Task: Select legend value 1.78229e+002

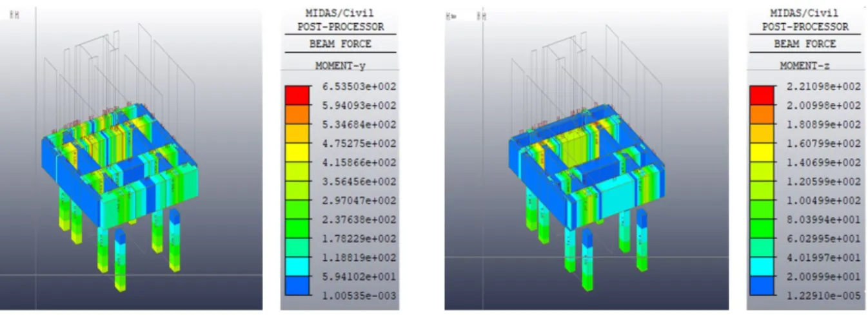Action: click(x=359, y=239)
